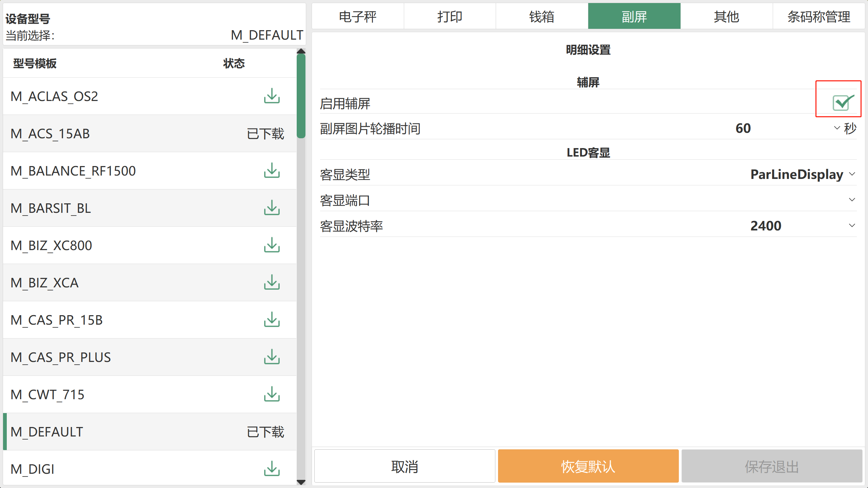Click the model list scrollbar thumb

301,96
